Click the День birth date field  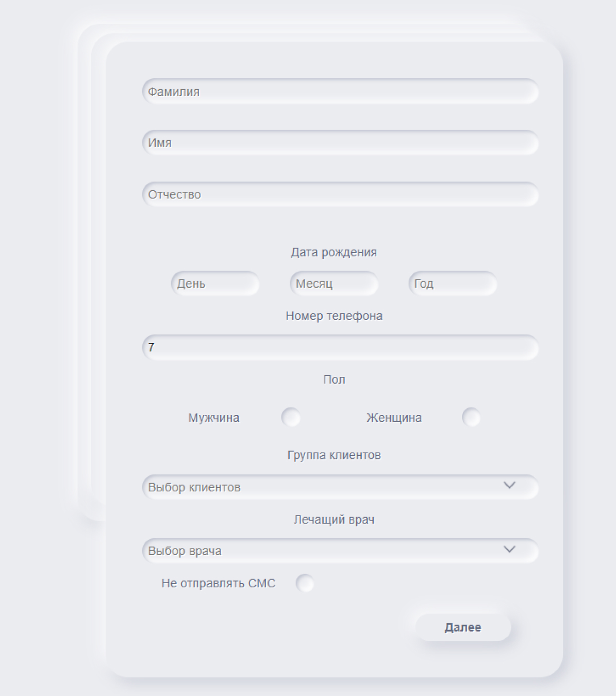[x=215, y=284]
